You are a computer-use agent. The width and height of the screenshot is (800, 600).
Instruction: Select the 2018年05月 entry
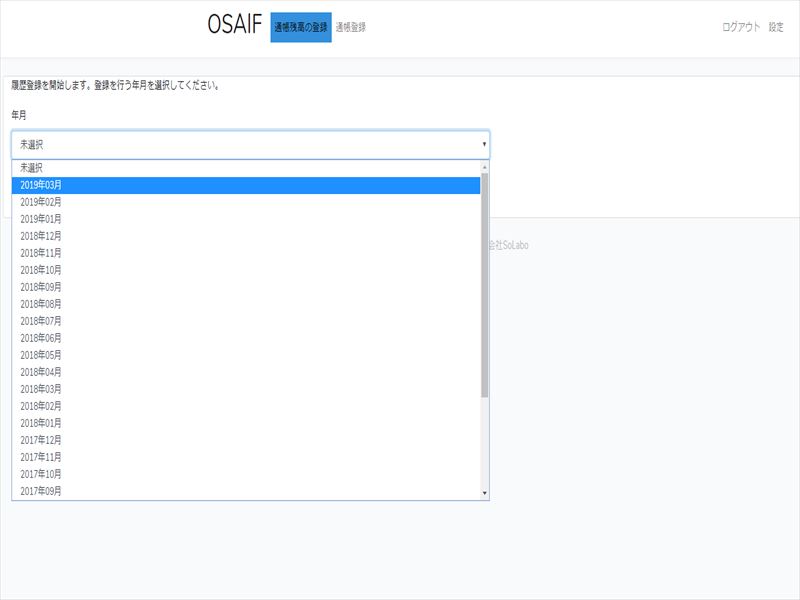pos(246,355)
